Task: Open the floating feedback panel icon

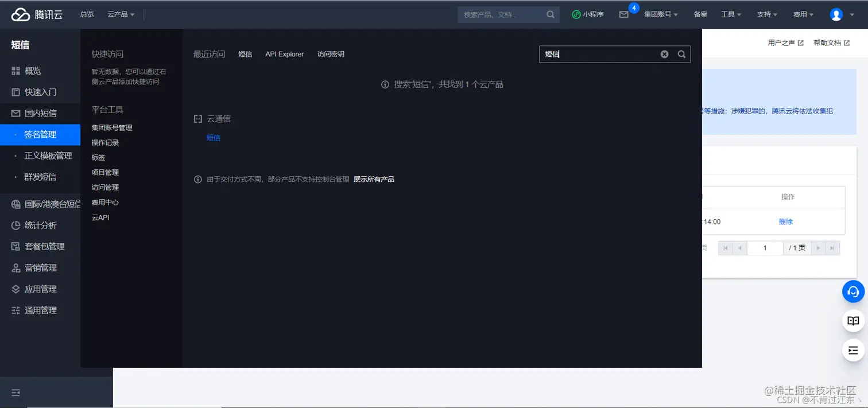Action: point(853,350)
